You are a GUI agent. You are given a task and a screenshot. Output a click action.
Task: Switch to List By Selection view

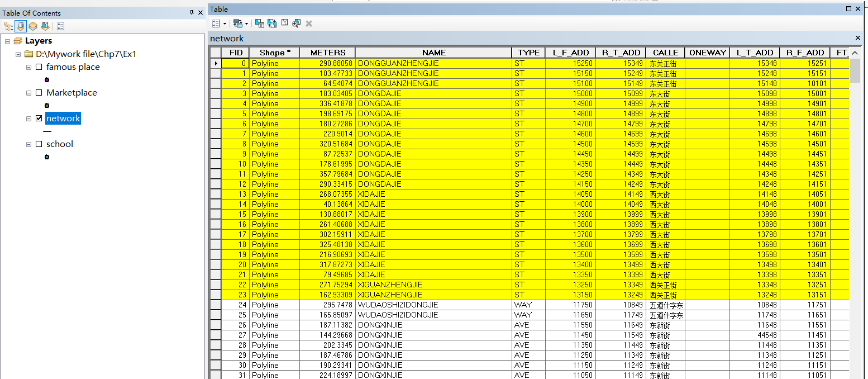pyautogui.click(x=45, y=26)
